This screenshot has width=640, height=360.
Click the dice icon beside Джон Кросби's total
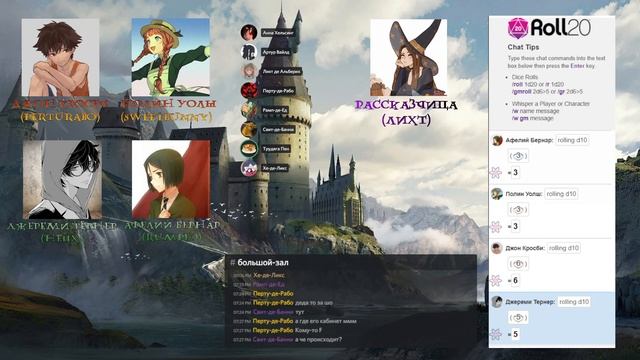click(496, 280)
